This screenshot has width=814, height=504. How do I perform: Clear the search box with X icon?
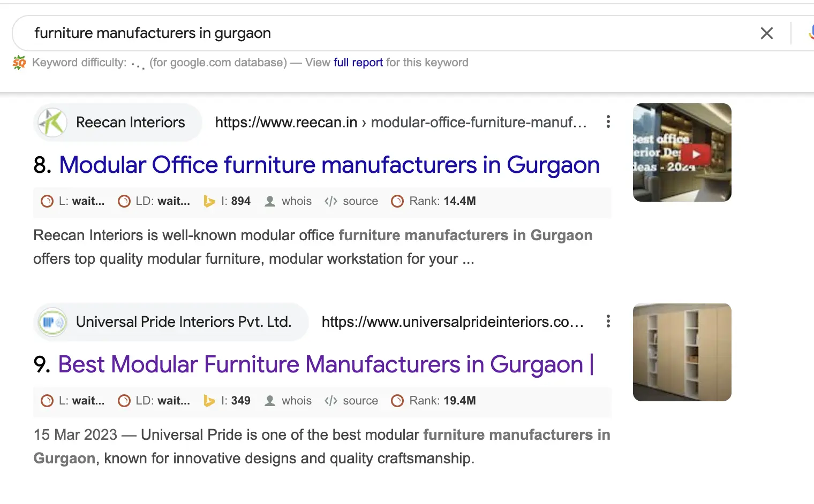(x=766, y=33)
